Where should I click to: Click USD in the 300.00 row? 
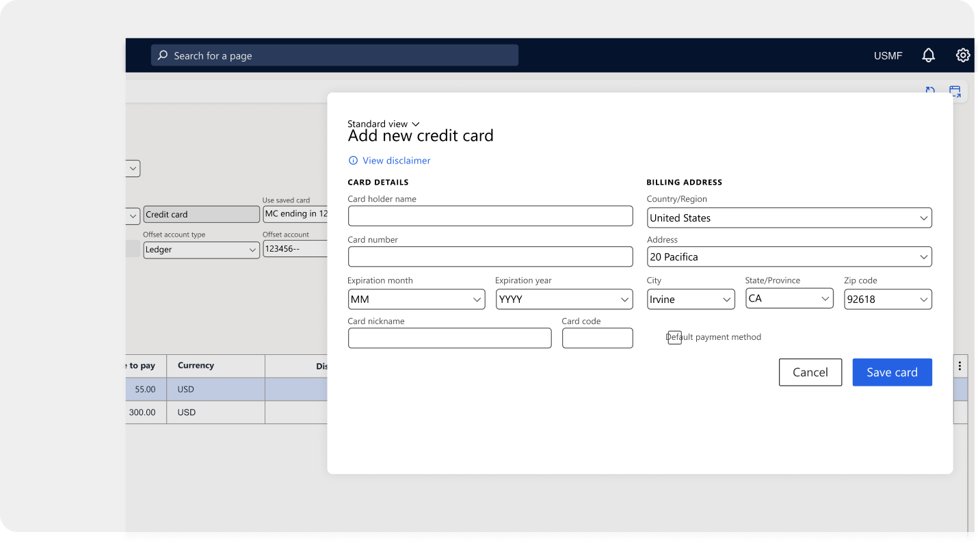tap(186, 412)
